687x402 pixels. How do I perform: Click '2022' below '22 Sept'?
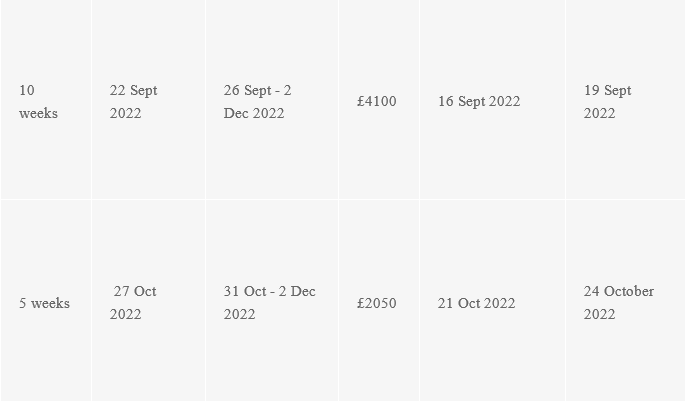(x=125, y=113)
